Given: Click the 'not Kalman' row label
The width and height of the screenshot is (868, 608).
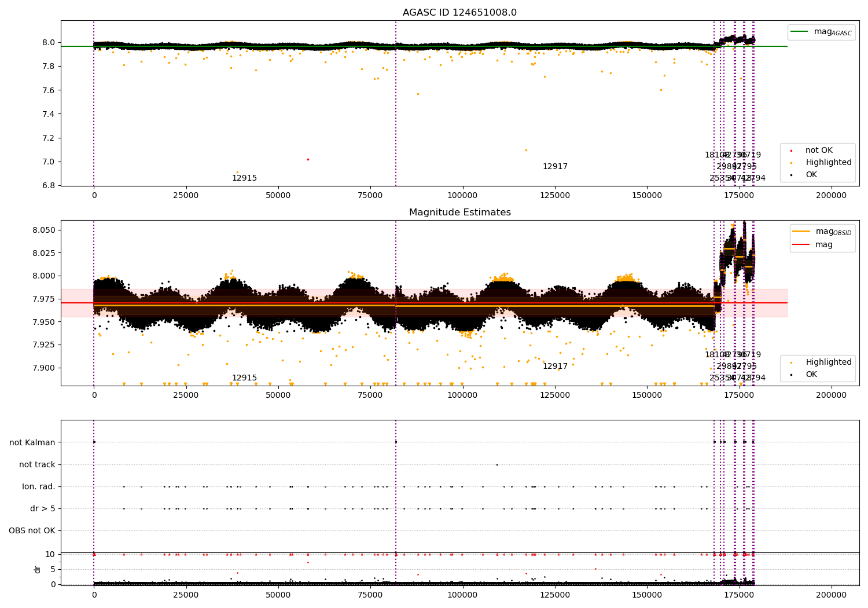Looking at the screenshot, I should [32, 443].
